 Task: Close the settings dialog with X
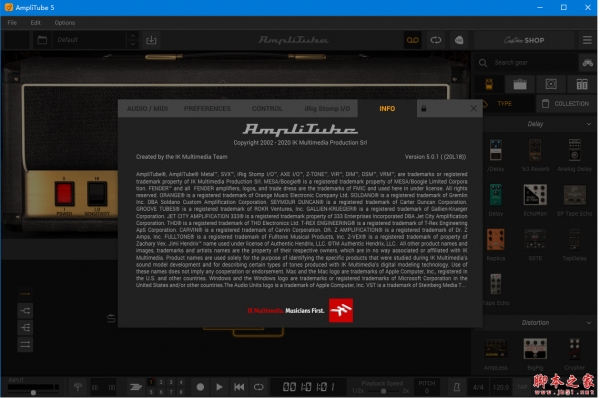pyautogui.click(x=473, y=108)
